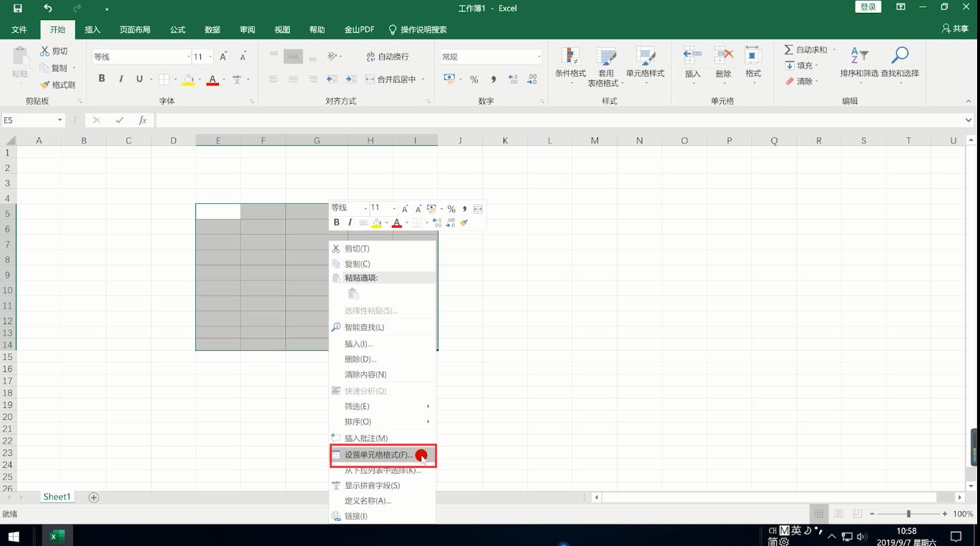
Task: Decrease font size in ribbon
Action: click(242, 57)
